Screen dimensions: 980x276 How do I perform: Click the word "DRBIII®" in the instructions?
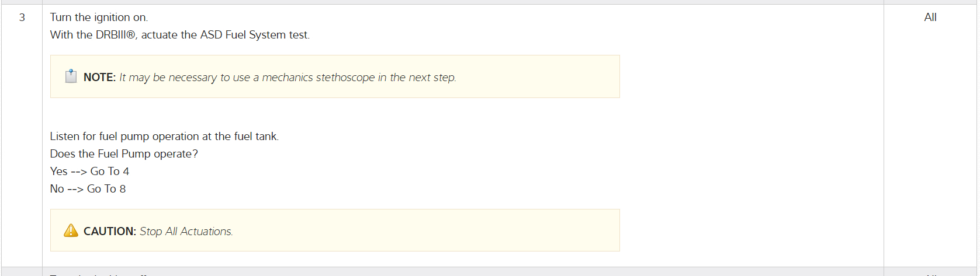pos(116,35)
